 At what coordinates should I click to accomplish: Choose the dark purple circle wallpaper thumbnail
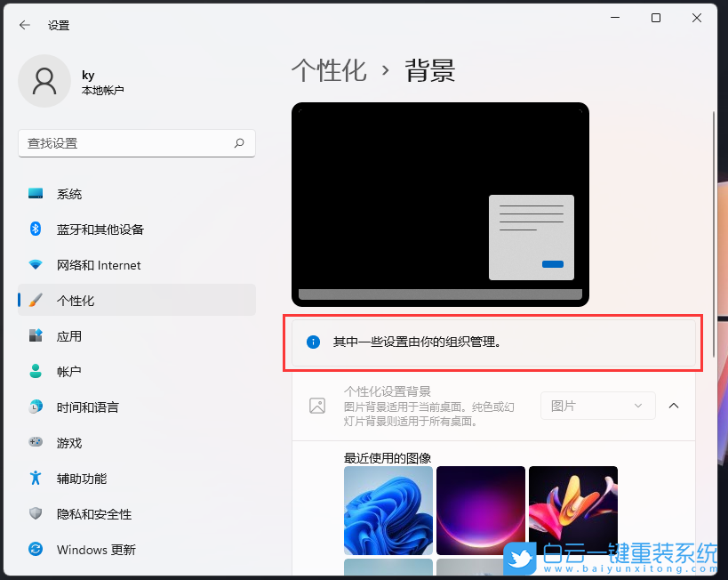pyautogui.click(x=480, y=511)
